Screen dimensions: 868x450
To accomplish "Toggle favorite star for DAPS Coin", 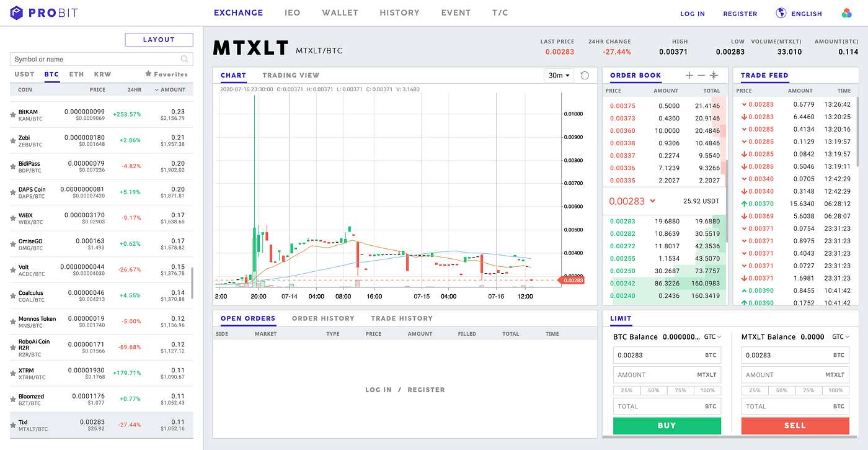I will [13, 193].
